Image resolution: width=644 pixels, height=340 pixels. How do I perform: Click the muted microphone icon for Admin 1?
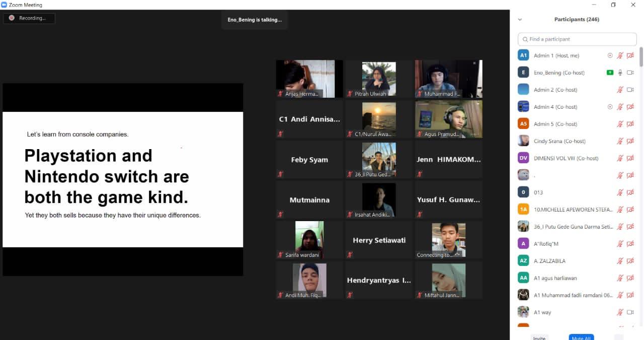tap(620, 55)
